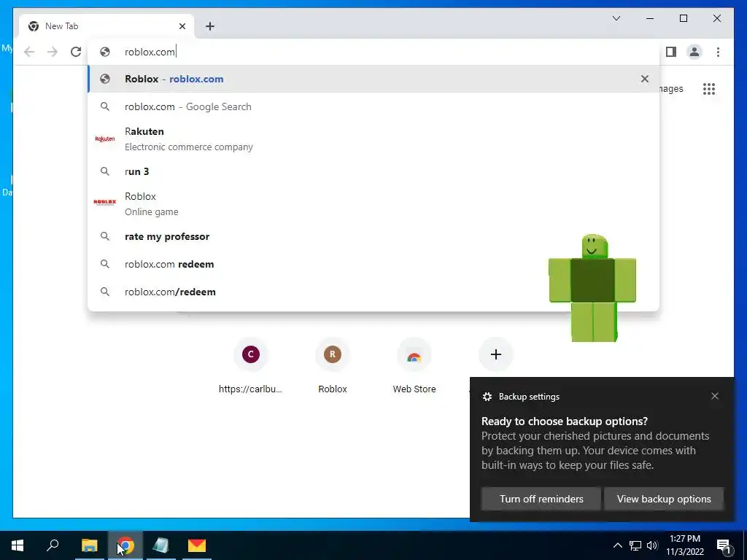
Task: Go back with the back arrow
Action: point(29,52)
